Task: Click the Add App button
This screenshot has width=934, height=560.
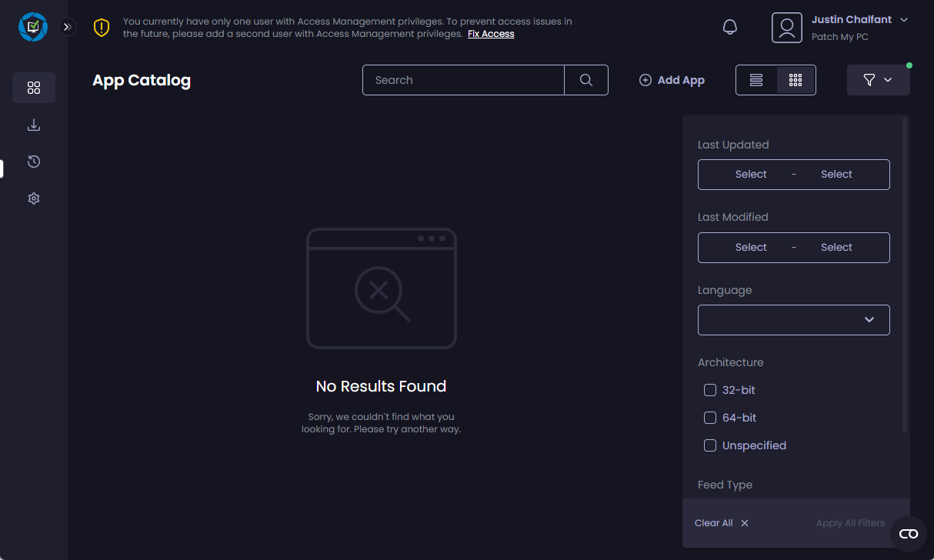Action: [x=672, y=80]
